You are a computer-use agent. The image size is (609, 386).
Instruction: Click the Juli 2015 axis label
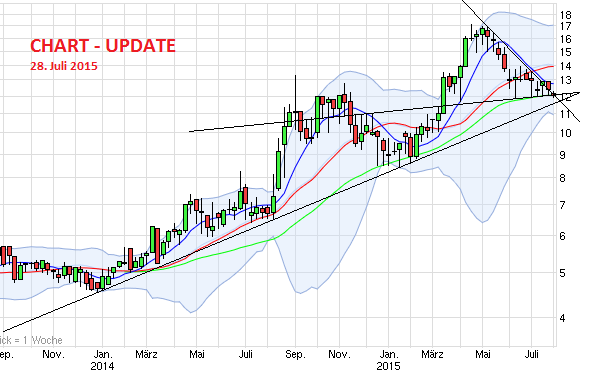[531, 355]
